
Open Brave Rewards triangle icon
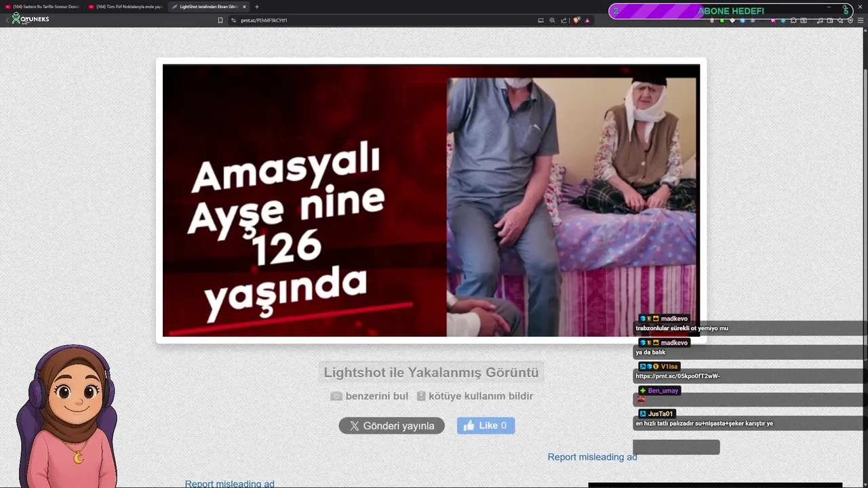(587, 20)
